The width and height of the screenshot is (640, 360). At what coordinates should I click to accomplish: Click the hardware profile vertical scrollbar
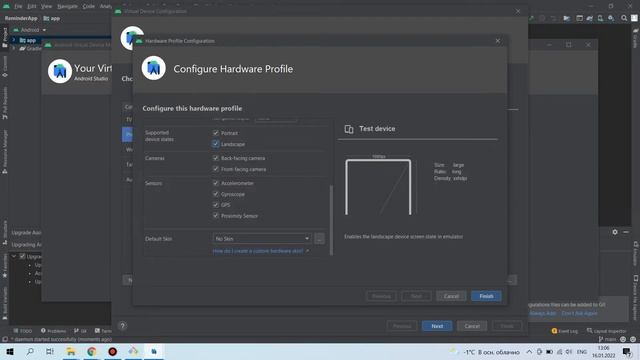pos(331,220)
